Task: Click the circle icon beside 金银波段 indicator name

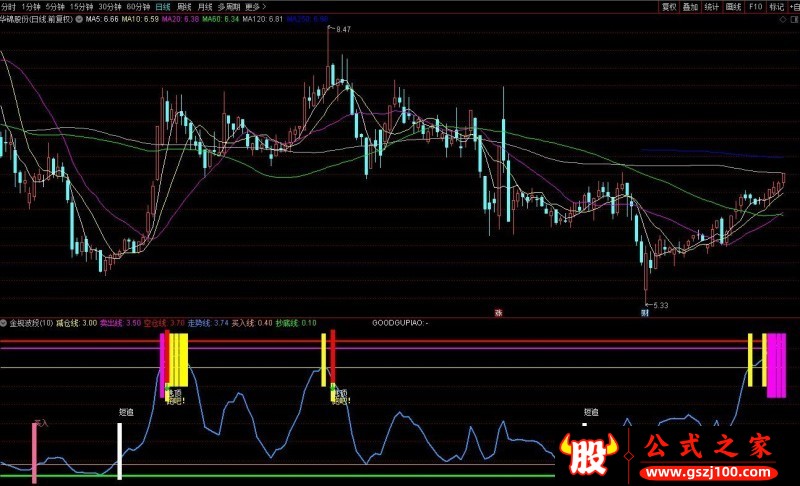Action: pyautogui.click(x=5, y=323)
